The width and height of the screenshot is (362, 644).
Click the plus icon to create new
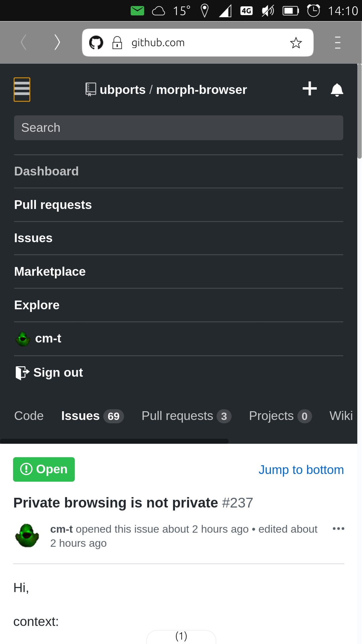pos(309,89)
